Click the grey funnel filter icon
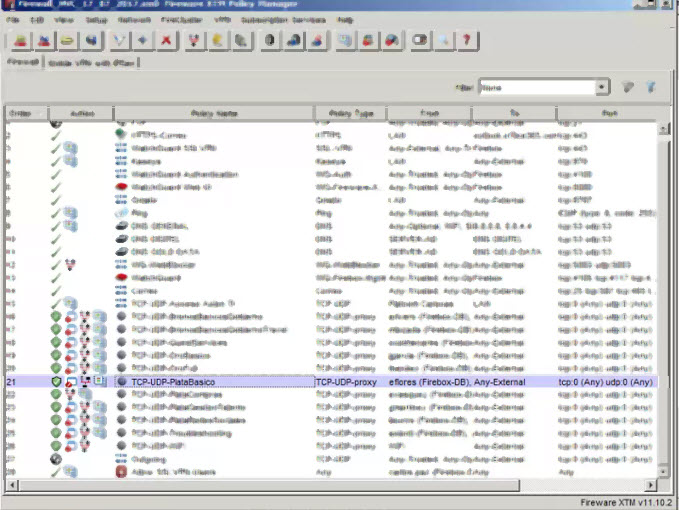Viewport: 679px width, 510px height. pos(628,87)
